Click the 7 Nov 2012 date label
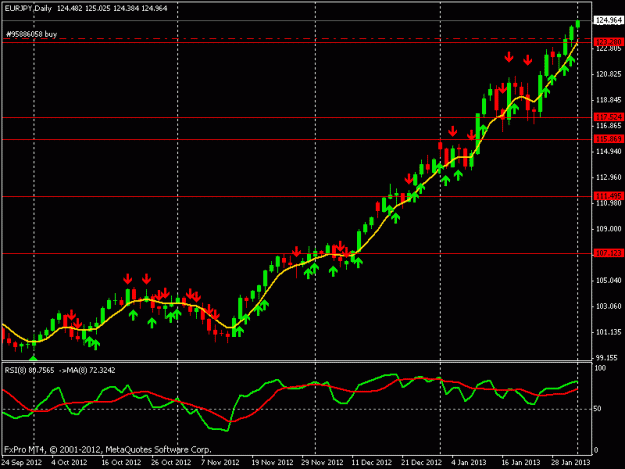Screen dimensions: 625x469 [220, 463]
